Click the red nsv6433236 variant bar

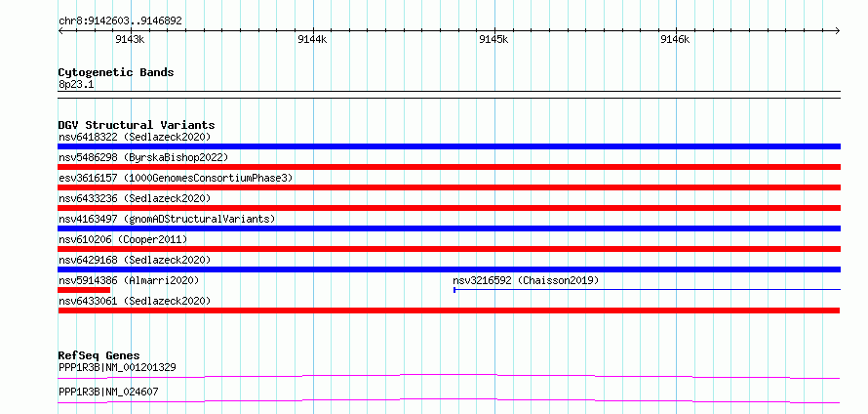[x=450, y=208]
